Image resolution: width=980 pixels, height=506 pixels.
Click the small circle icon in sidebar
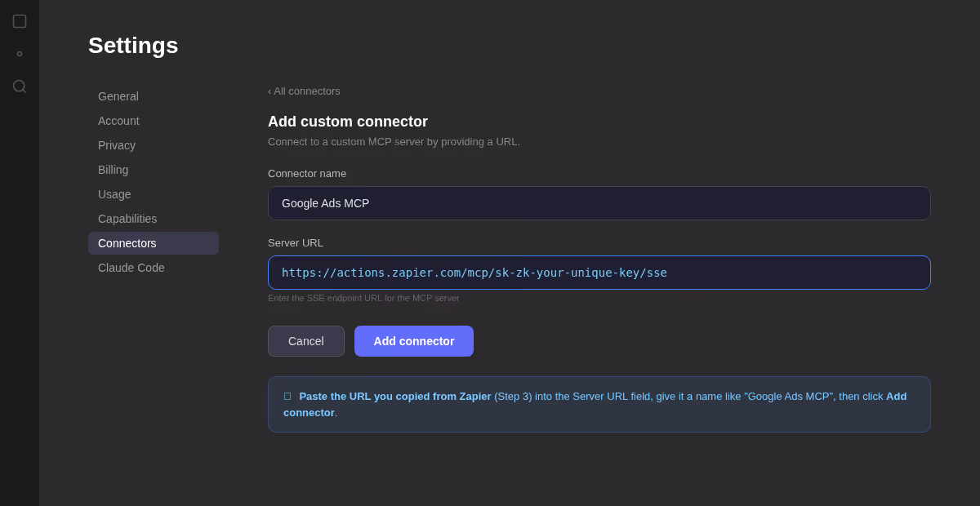pos(20,54)
